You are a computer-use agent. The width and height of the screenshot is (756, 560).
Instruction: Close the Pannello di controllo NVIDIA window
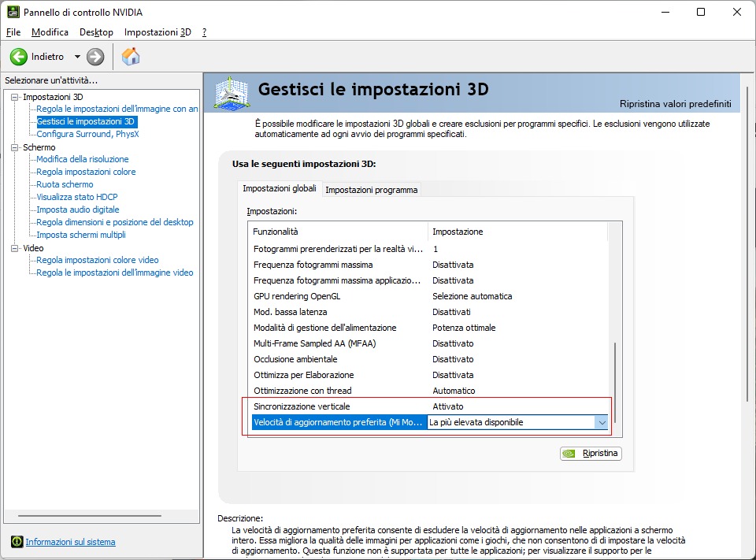737,12
